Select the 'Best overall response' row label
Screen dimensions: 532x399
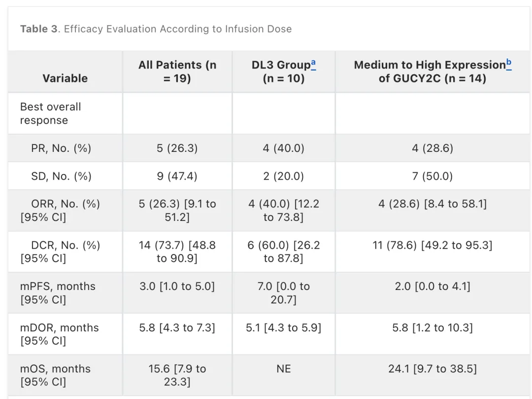coord(51,113)
